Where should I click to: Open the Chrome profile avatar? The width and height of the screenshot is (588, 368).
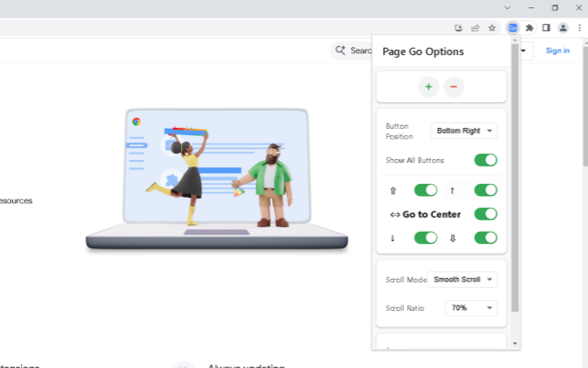click(x=563, y=28)
